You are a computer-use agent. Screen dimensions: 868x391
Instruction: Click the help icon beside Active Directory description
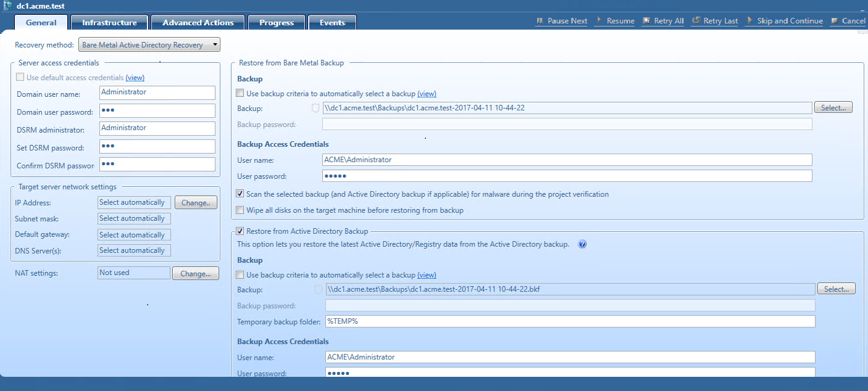click(582, 244)
